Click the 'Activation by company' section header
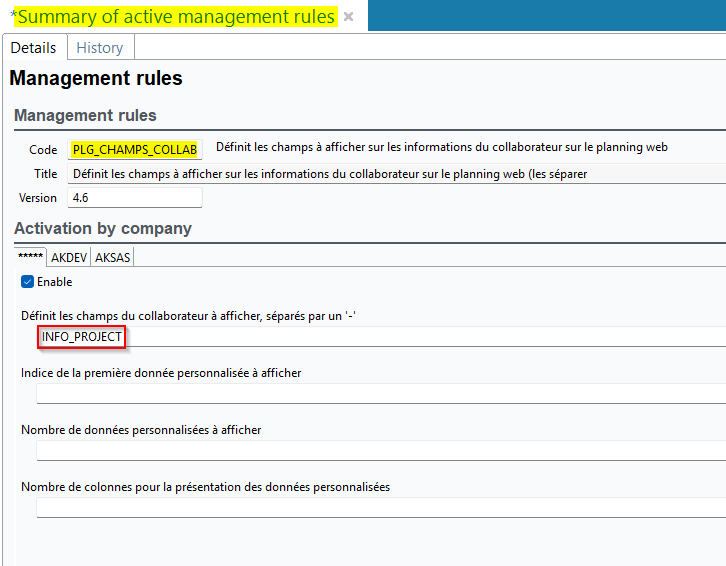Image resolution: width=726 pixels, height=566 pixels. coord(103,228)
